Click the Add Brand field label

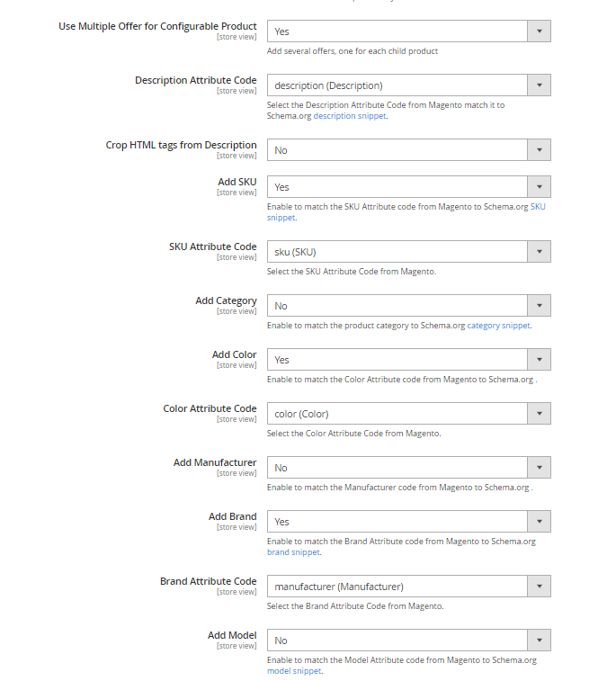(232, 516)
